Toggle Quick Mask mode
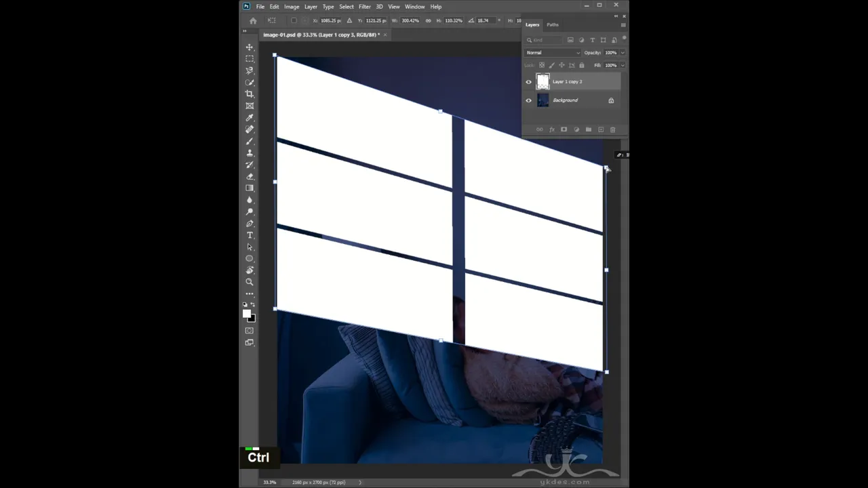Viewport: 868px width, 488px height. (250, 331)
